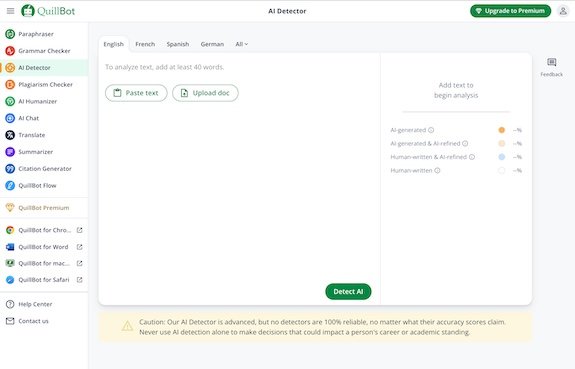Click info icon next to Human-written & AI-refined
The width and height of the screenshot is (575, 369).
point(472,157)
